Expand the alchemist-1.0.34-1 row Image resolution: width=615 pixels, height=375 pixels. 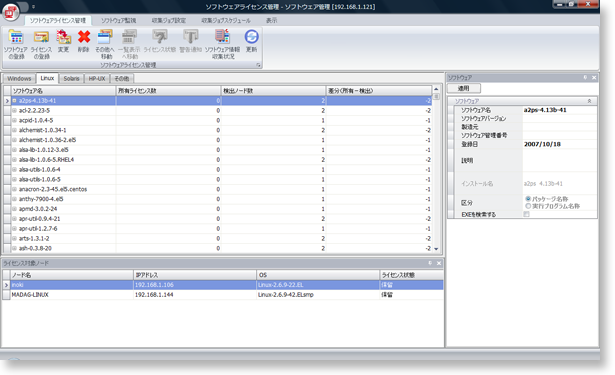coord(14,130)
